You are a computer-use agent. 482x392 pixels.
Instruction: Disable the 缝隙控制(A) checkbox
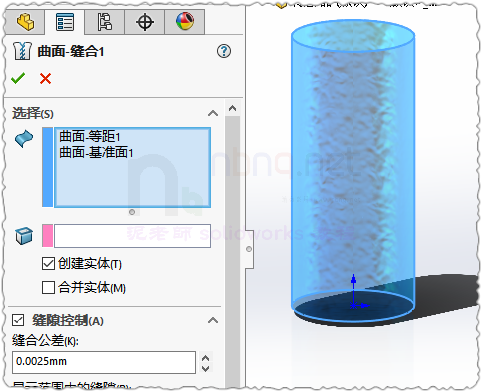point(18,320)
